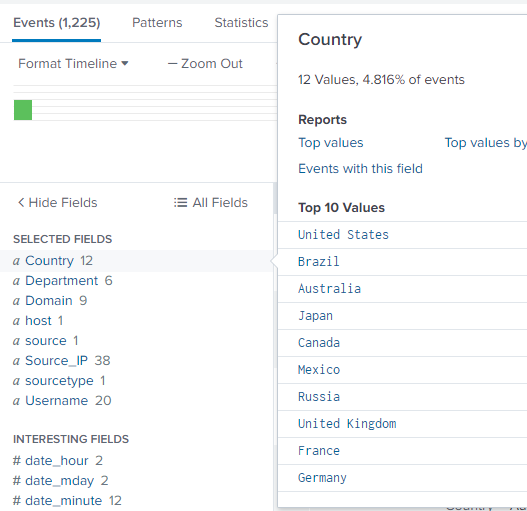Open the Statistics tab
527x511 pixels.
tap(241, 23)
